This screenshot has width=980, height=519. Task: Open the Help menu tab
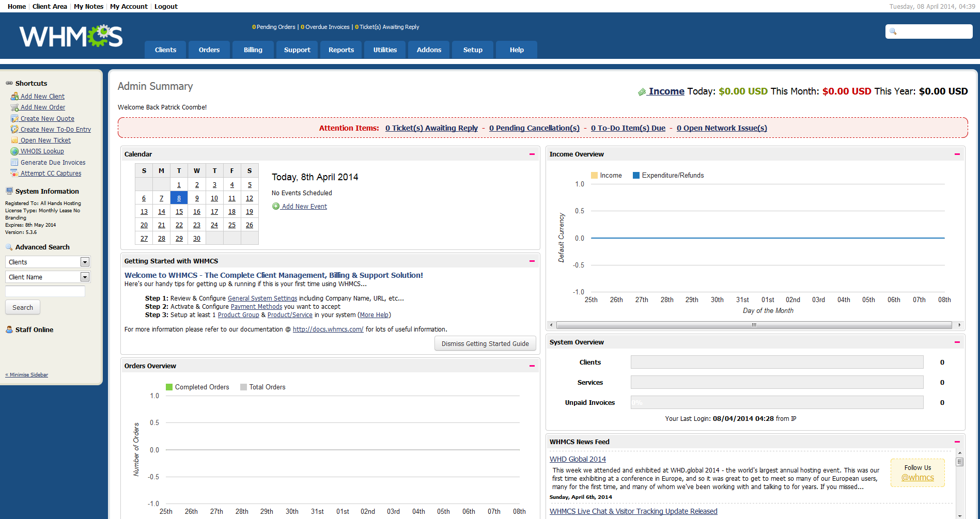click(x=517, y=50)
